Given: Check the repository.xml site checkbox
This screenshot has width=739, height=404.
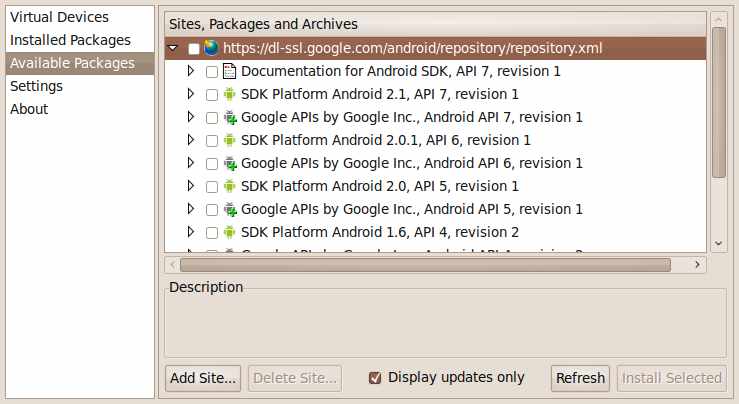Looking at the screenshot, I should click(194, 48).
